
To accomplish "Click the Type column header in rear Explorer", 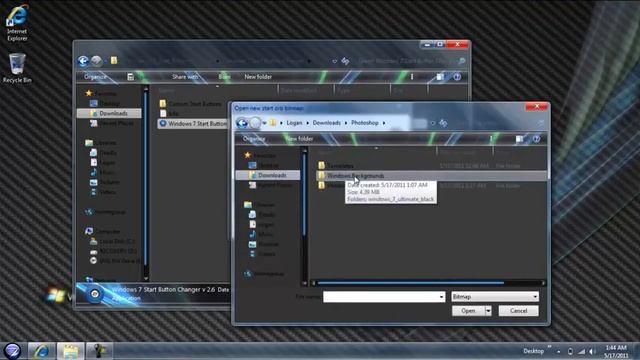I will coord(362,90).
